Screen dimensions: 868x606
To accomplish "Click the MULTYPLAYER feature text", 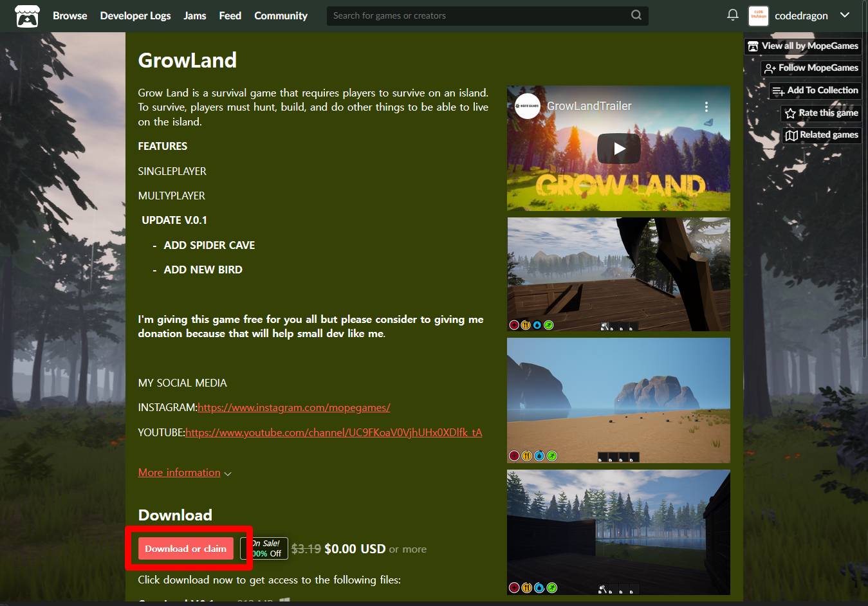I will click(171, 196).
